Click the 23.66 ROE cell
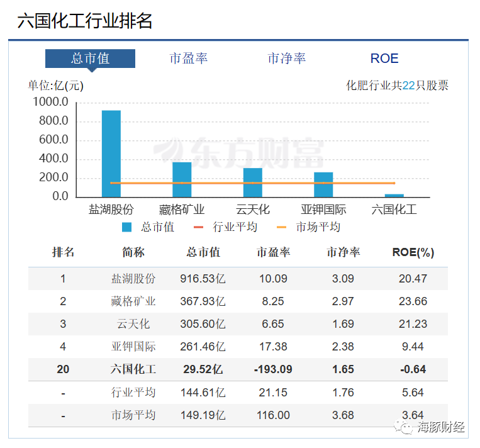Image resolution: width=480 pixels, height=448 pixels. (413, 301)
